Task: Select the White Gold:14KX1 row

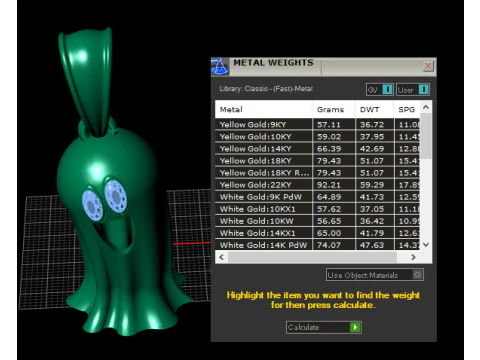Action: 317,233
